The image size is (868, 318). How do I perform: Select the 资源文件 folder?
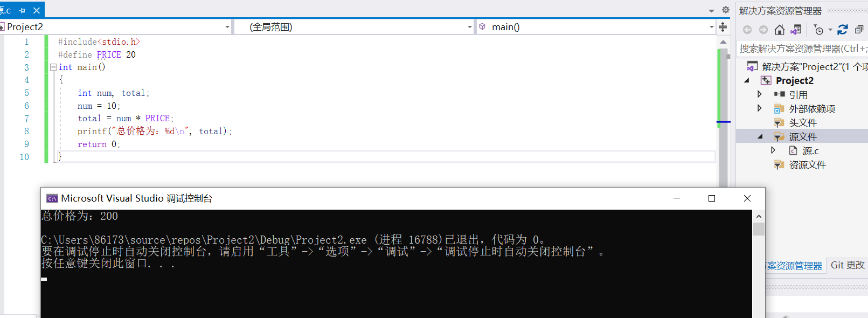807,165
